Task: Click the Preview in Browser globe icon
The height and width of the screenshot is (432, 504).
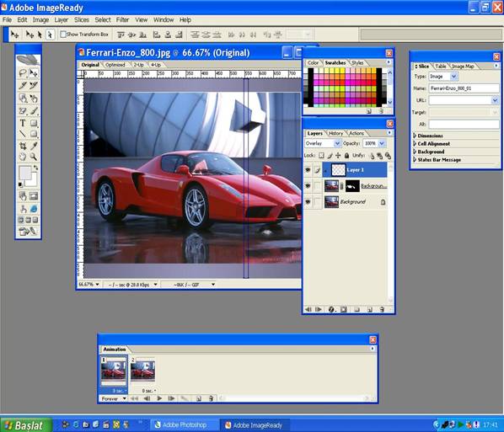Action: [x=34, y=209]
